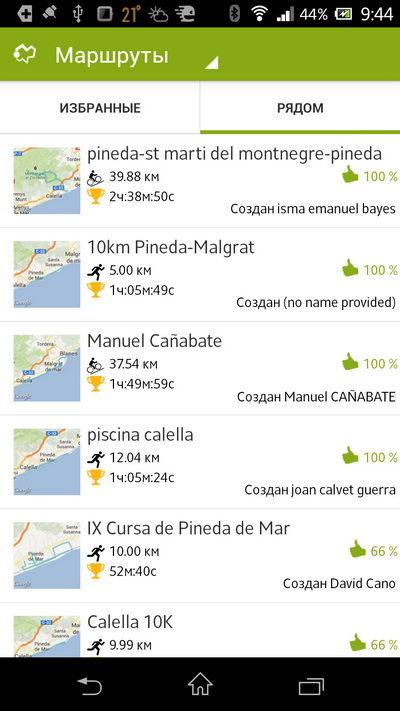Tap trophy icon next to 1ч:05м:24с
The width and height of the screenshot is (400, 711).
[x=95, y=477]
